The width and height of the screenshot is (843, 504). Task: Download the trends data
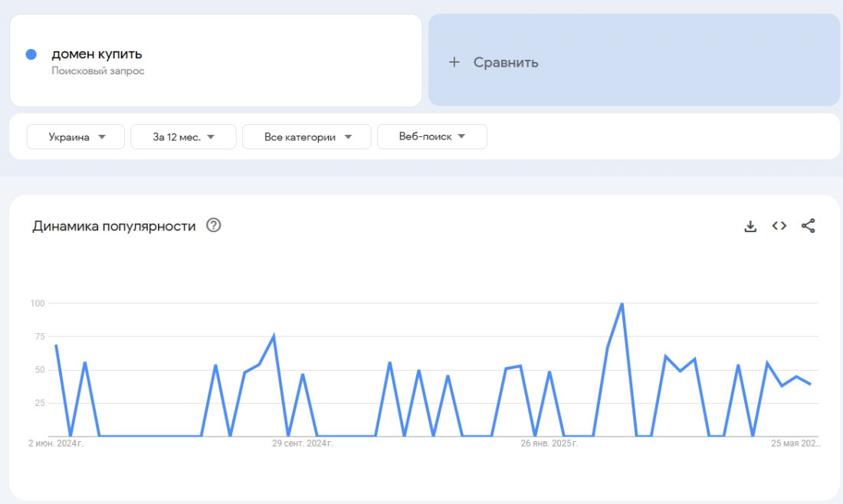point(750,225)
